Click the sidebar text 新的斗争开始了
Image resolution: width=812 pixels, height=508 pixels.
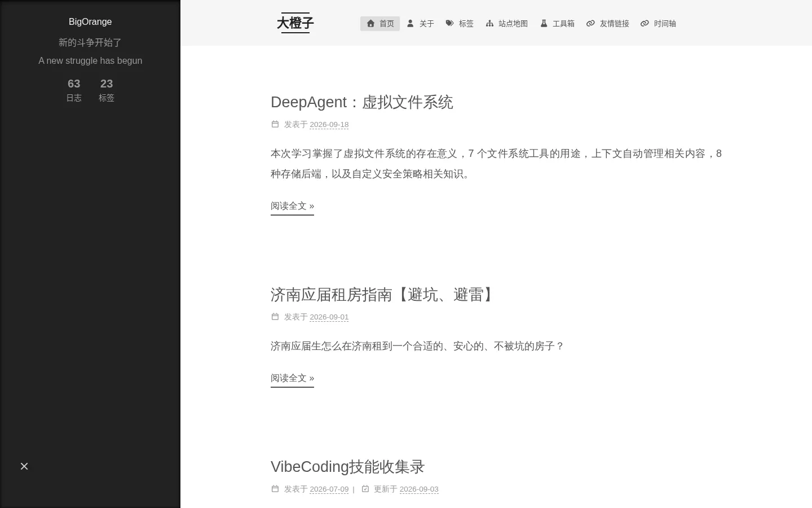pos(90,42)
